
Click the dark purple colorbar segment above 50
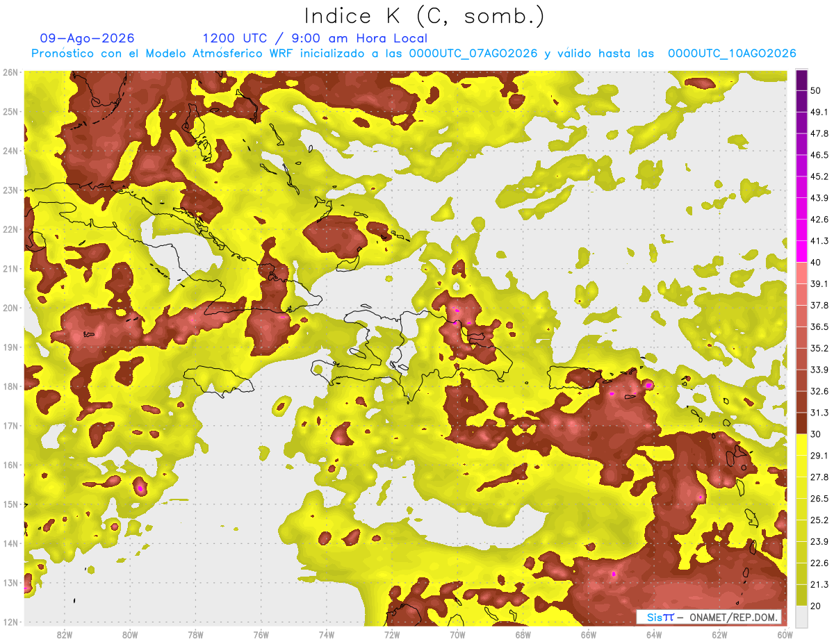(x=801, y=81)
